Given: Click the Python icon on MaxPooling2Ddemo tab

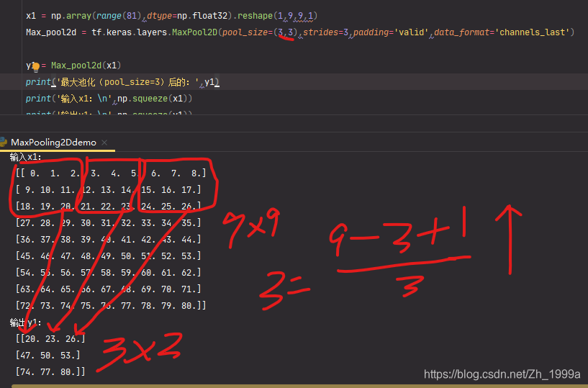Looking at the screenshot, I should [x=4, y=143].
